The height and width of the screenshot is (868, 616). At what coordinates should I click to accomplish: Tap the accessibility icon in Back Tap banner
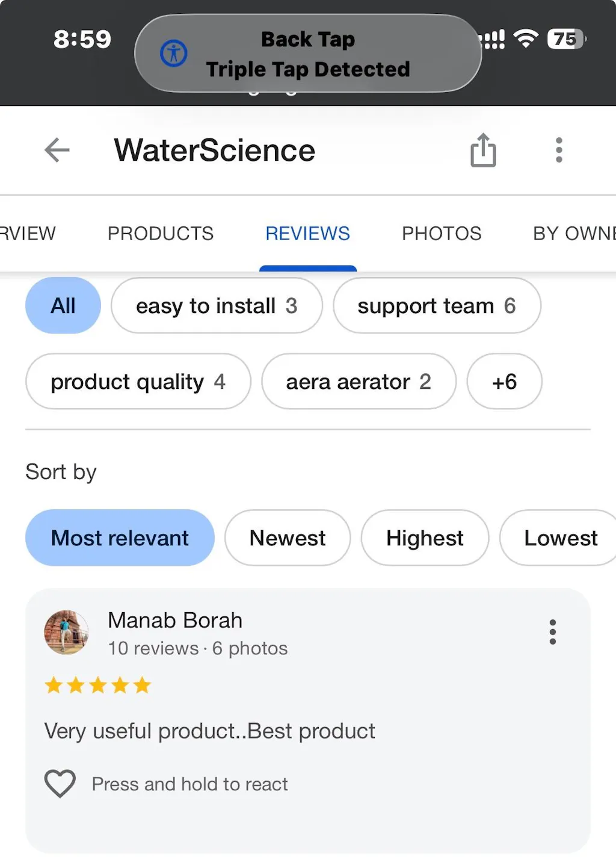[x=174, y=54]
